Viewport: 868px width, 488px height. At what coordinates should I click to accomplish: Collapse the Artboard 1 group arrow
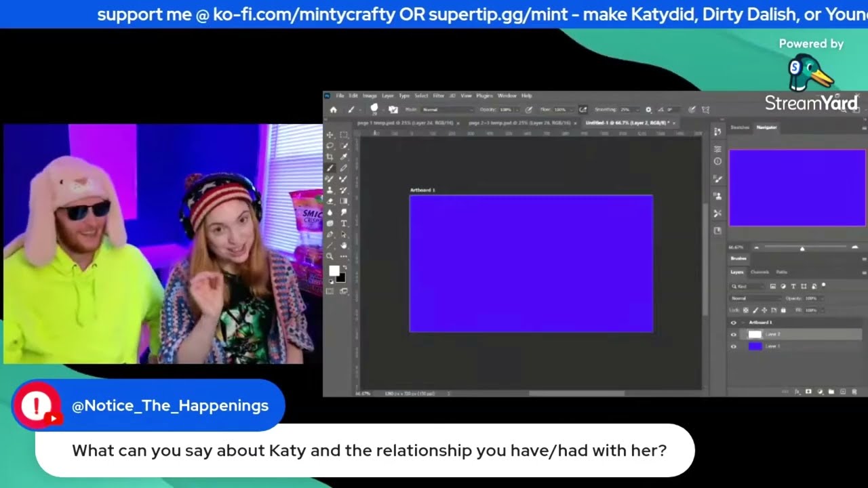pos(743,323)
